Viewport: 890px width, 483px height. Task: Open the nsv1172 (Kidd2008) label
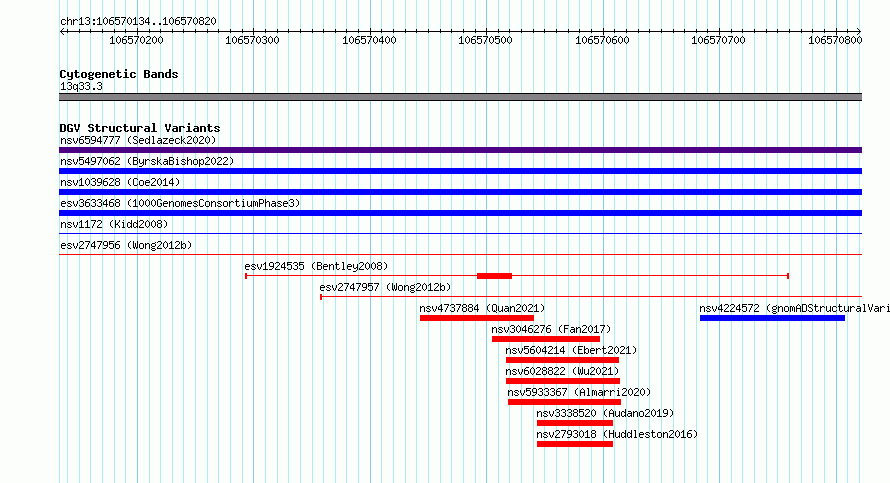114,224
